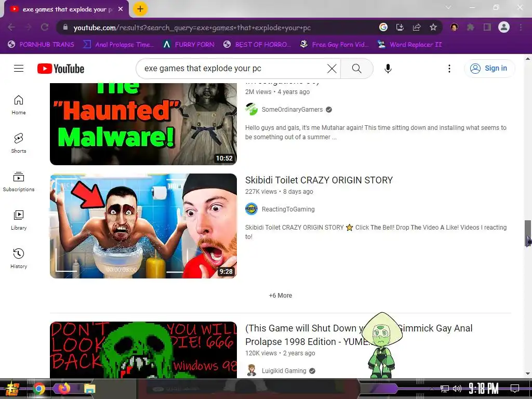The image size is (532, 399).
Task: Open Shorts in the sidebar
Action: (19, 143)
